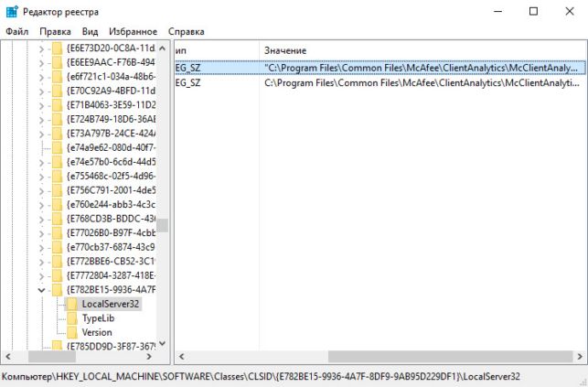Image resolution: width=588 pixels, height=387 pixels.
Task: Select folder icon of {E6E73D20-0C8A-11d key
Action: coord(57,48)
